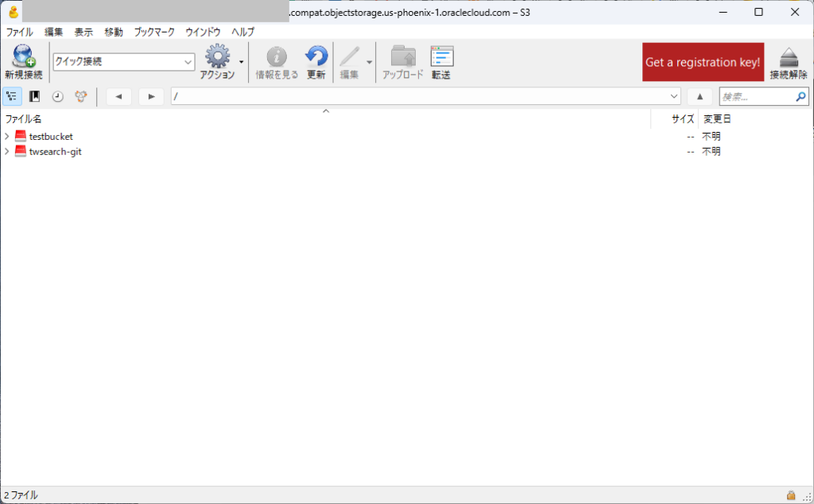The image size is (814, 504).
Task: Open the 移動 menu
Action: 114,32
